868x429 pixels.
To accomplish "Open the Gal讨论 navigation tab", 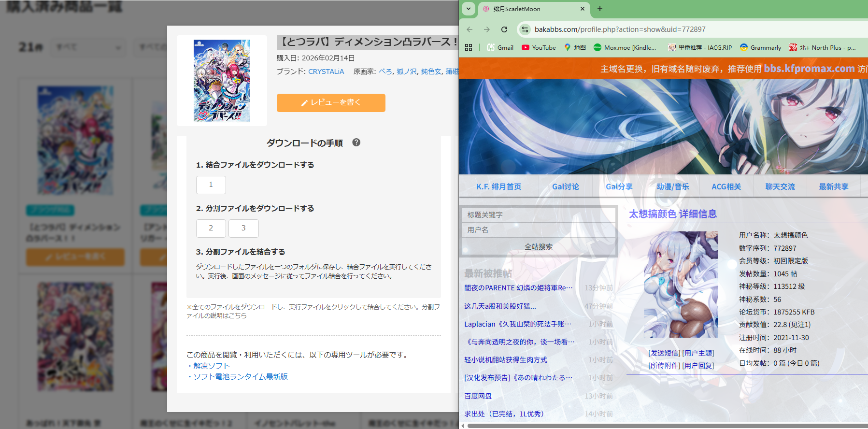I will 565,186.
